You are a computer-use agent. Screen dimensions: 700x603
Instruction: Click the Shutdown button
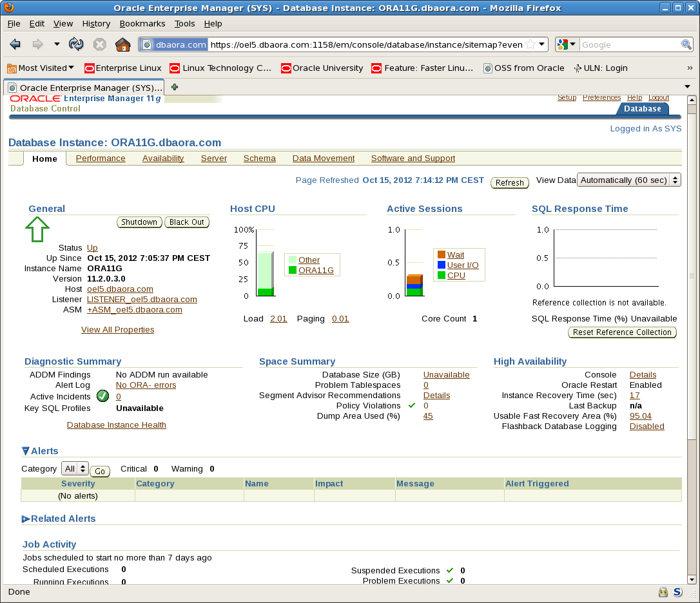click(x=139, y=222)
